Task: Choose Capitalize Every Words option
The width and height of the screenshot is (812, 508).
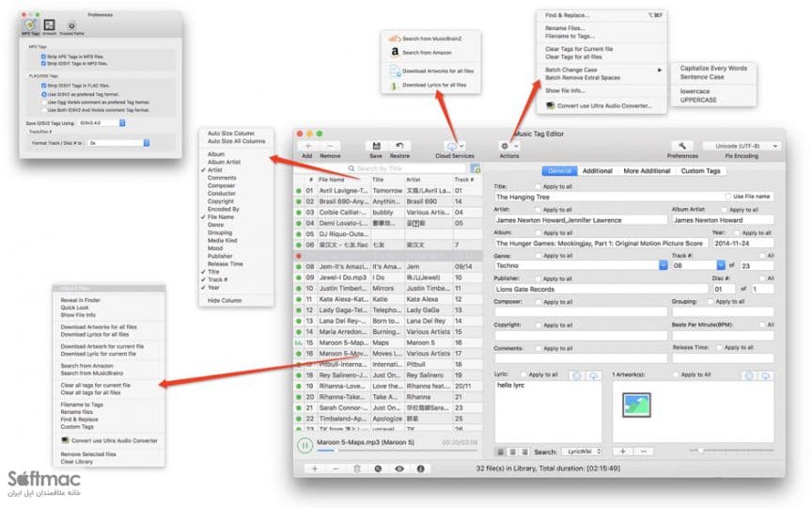Action: (713, 69)
